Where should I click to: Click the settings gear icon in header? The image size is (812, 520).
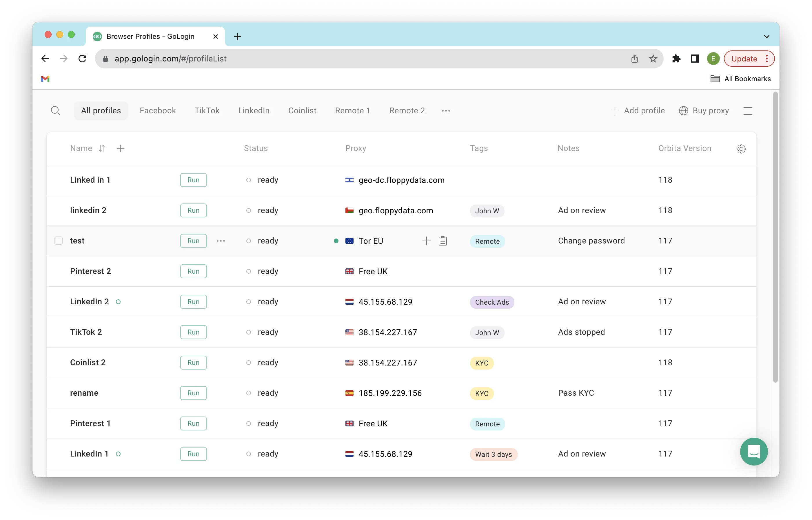(x=741, y=149)
